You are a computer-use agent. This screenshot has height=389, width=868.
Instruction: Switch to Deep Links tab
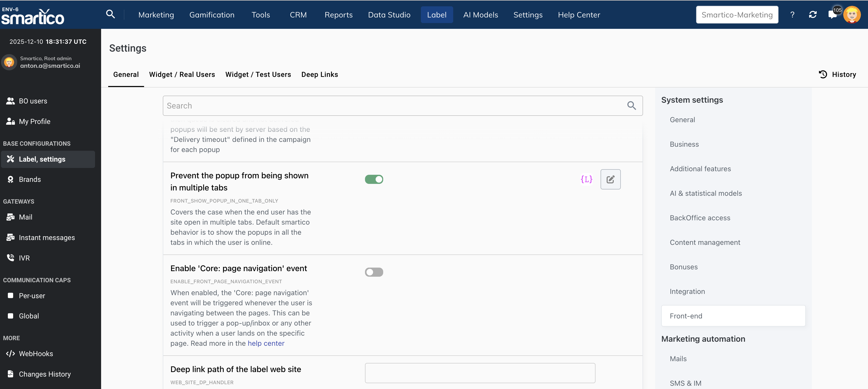pyautogui.click(x=319, y=75)
